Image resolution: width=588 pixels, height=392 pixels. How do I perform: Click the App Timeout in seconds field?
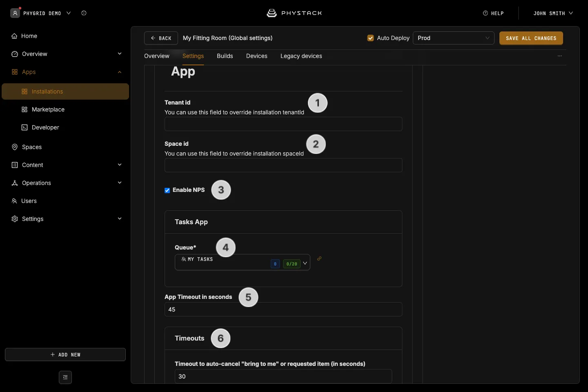click(283, 310)
